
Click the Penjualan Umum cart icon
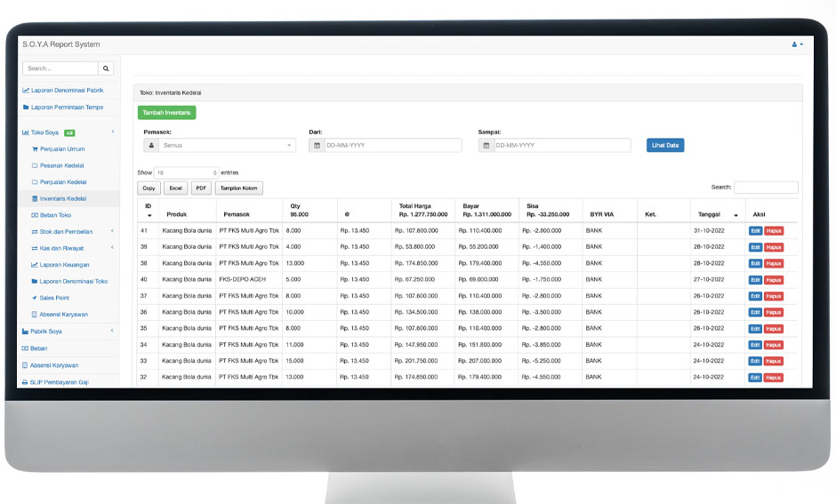(x=36, y=149)
